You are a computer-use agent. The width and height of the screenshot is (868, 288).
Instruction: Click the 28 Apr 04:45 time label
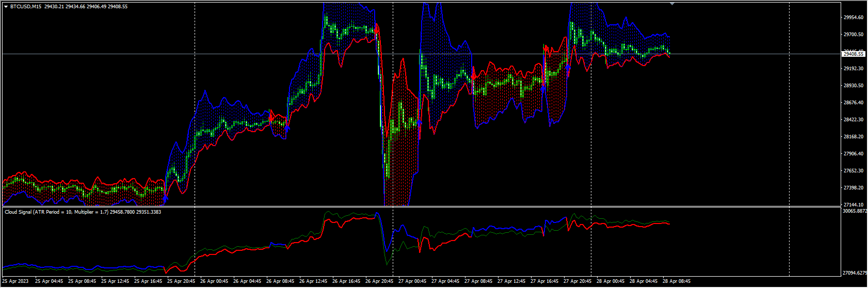644,281
